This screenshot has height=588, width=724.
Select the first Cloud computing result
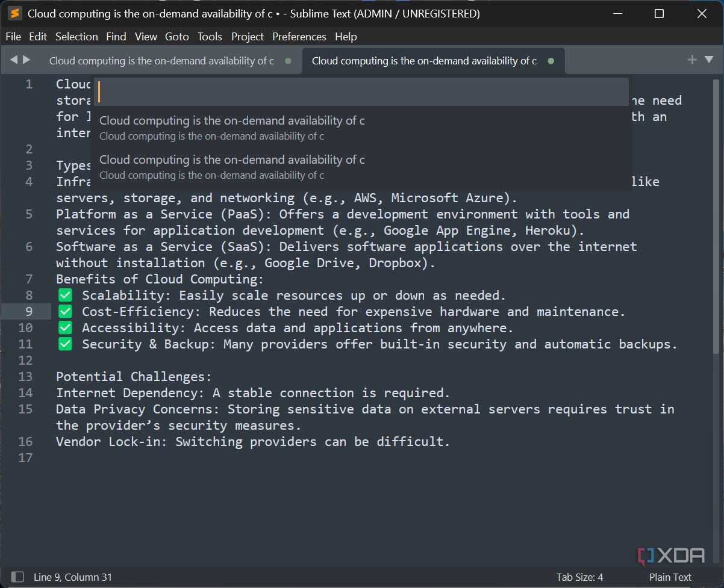pos(361,128)
